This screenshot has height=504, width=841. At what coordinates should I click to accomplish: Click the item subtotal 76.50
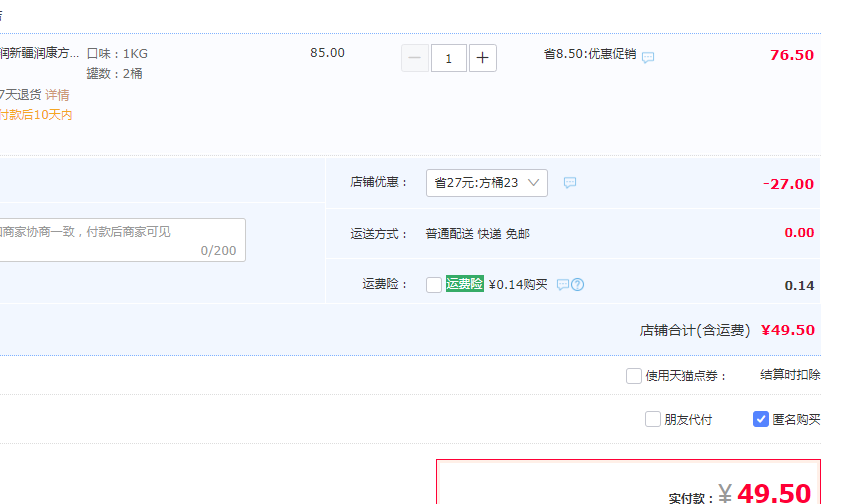pos(792,55)
